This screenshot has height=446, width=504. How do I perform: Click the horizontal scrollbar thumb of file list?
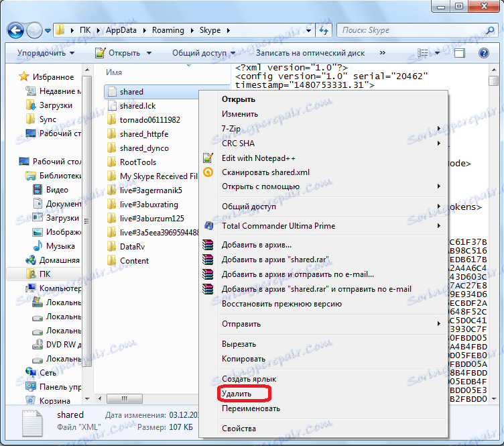125,399
